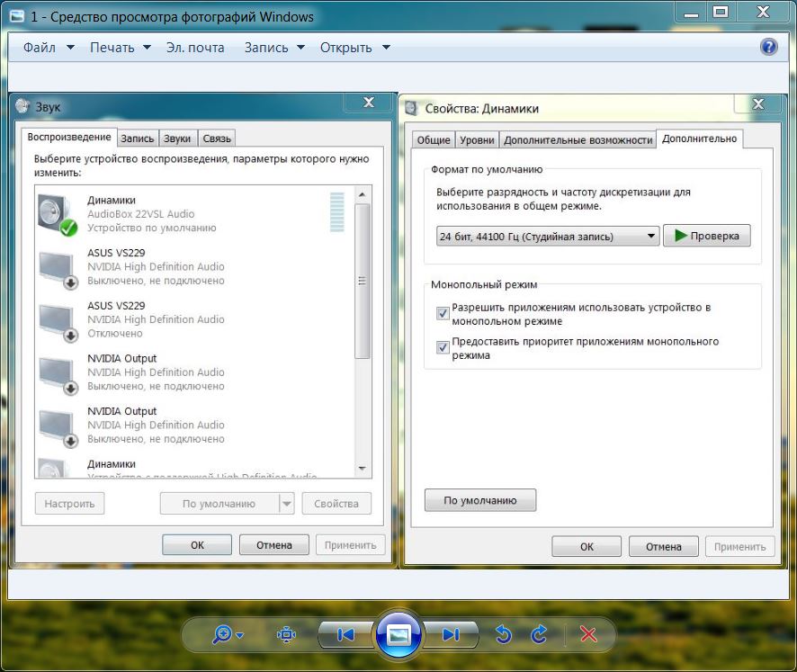The height and width of the screenshot is (672, 797).
Task: Click the Проверка button
Action: point(706,236)
